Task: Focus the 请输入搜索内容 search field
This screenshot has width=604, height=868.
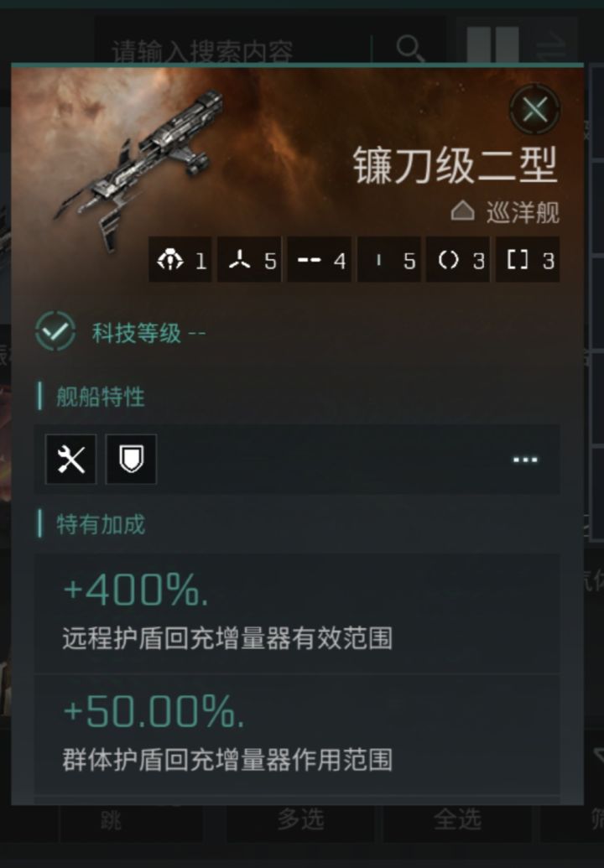Action: 232,51
